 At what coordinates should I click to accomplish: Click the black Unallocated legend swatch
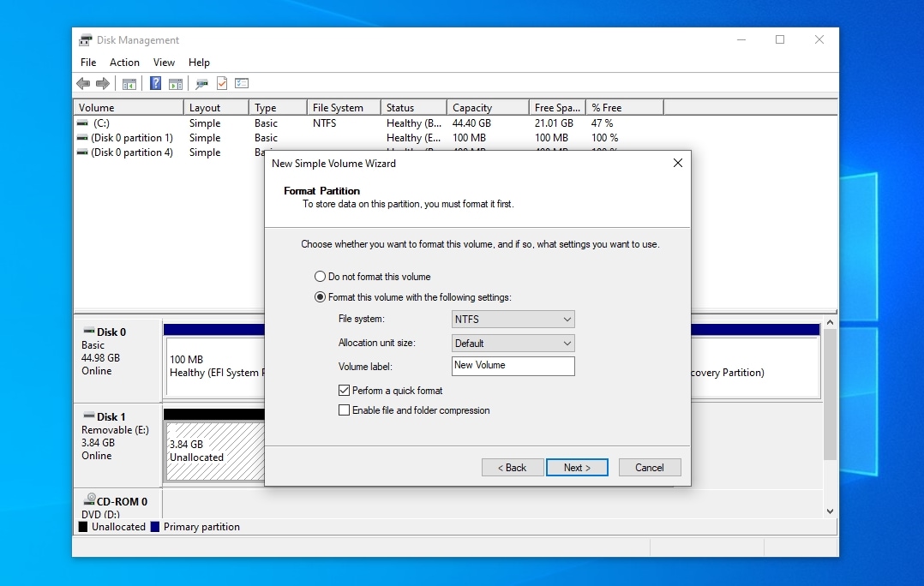(x=83, y=527)
